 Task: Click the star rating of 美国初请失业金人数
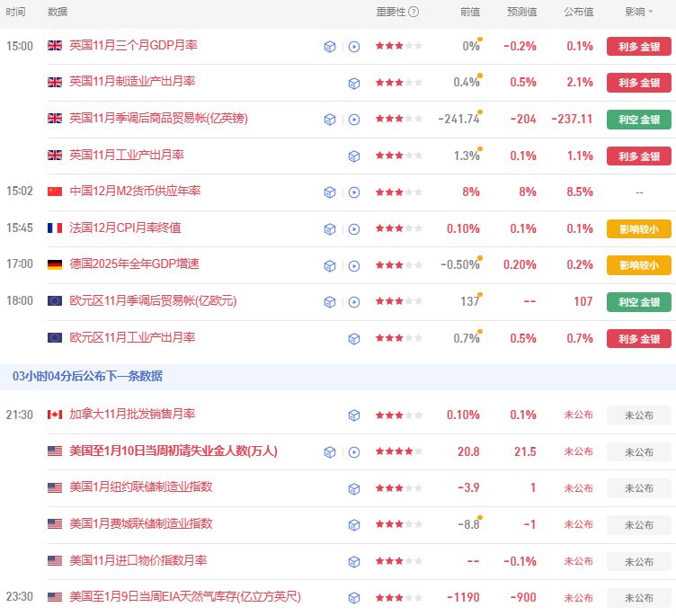[x=399, y=451]
